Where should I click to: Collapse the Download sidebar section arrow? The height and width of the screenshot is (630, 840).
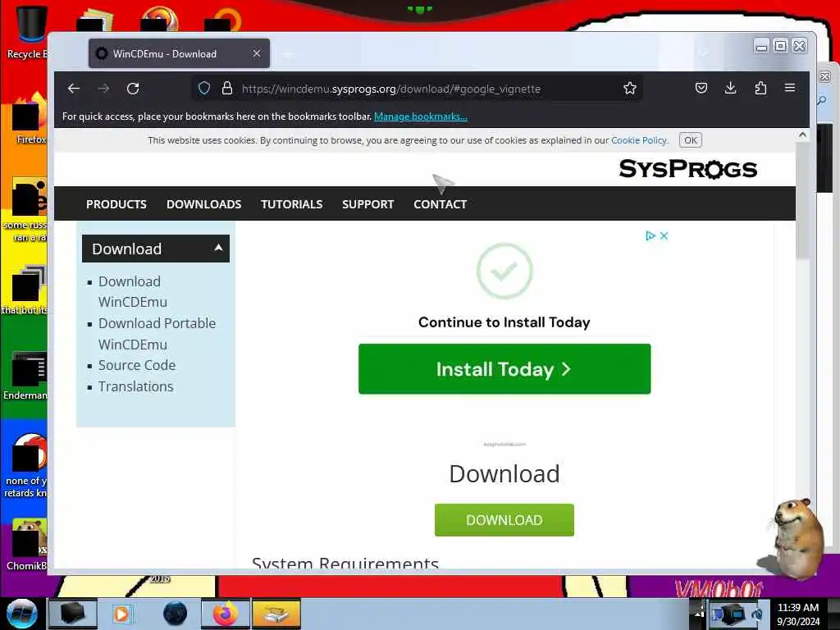point(218,248)
